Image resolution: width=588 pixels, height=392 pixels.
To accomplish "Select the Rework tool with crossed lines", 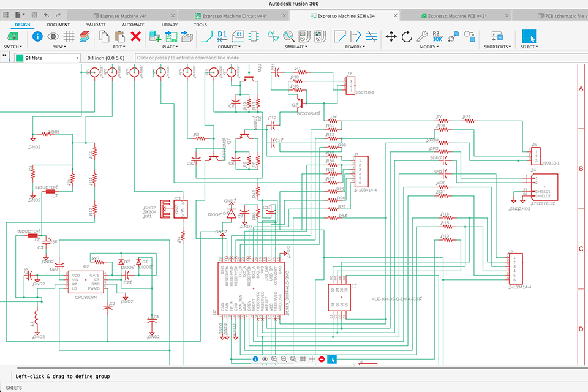I will point(371,36).
